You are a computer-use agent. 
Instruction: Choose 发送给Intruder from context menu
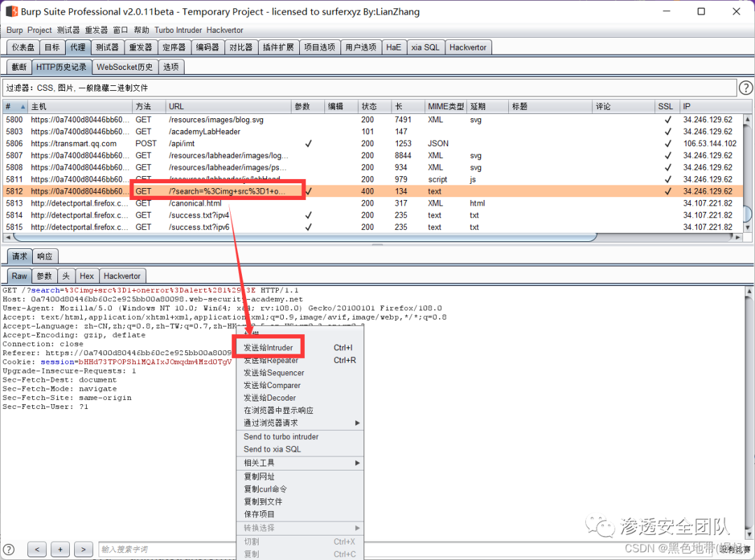coord(300,347)
